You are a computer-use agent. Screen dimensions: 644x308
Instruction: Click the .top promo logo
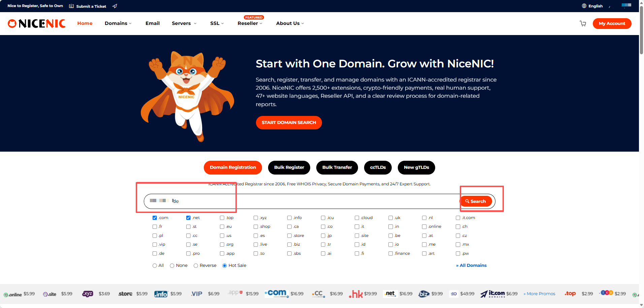click(x=570, y=294)
